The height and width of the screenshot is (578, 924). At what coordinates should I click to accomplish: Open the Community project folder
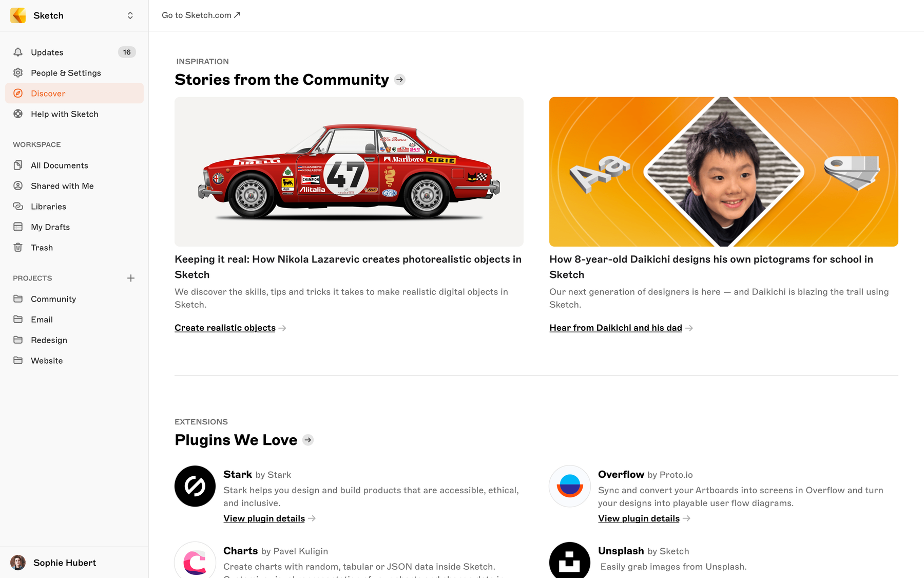click(x=74, y=299)
